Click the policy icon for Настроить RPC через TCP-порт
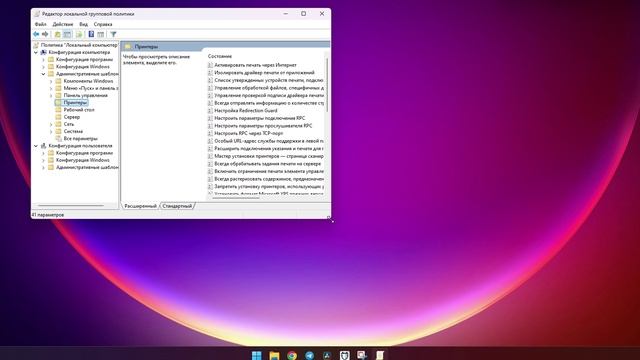The image size is (640, 360). coord(210,133)
